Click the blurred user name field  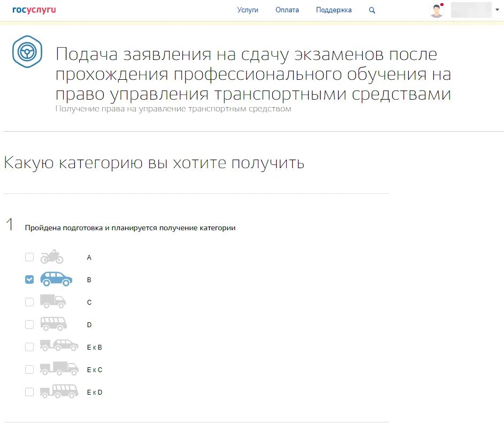click(x=471, y=10)
